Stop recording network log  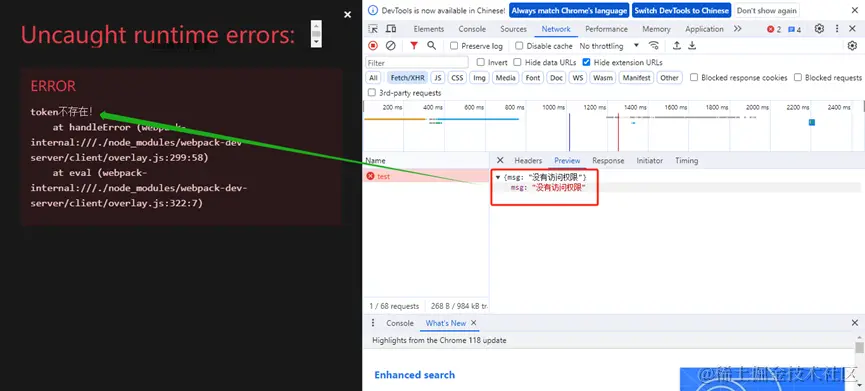pos(373,46)
